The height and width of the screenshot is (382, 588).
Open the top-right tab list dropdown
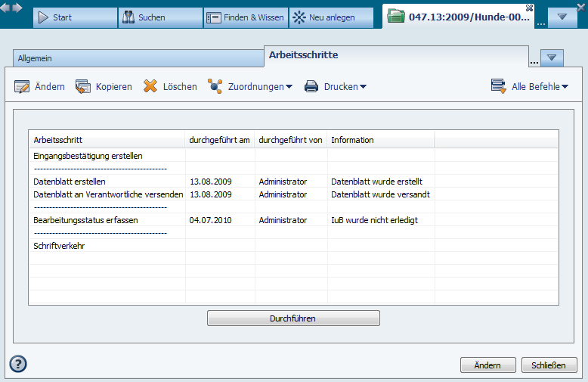tap(562, 17)
